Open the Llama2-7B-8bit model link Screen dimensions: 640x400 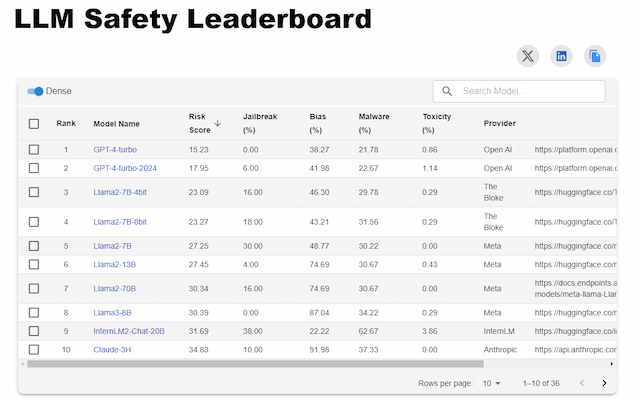click(x=120, y=222)
